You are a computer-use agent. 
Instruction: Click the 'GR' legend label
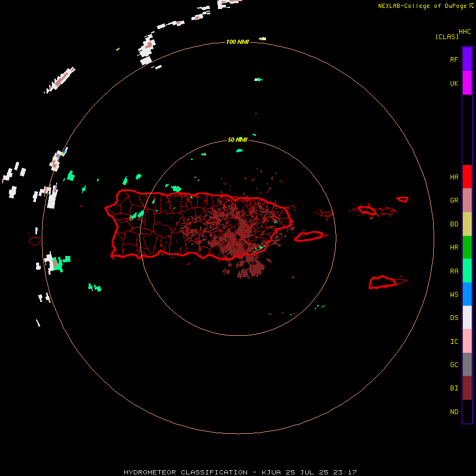454,200
